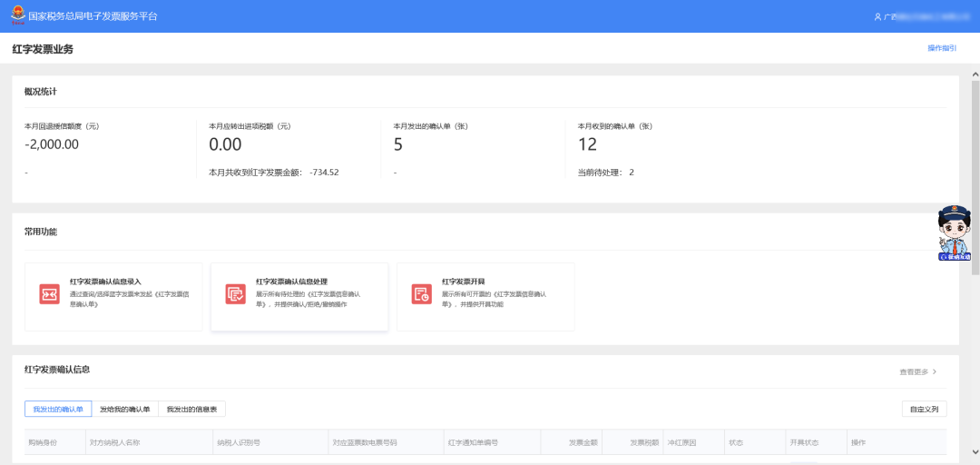This screenshot has width=980, height=465.
Task: Click the 红字发票业务 page heading
Action: (x=44, y=49)
